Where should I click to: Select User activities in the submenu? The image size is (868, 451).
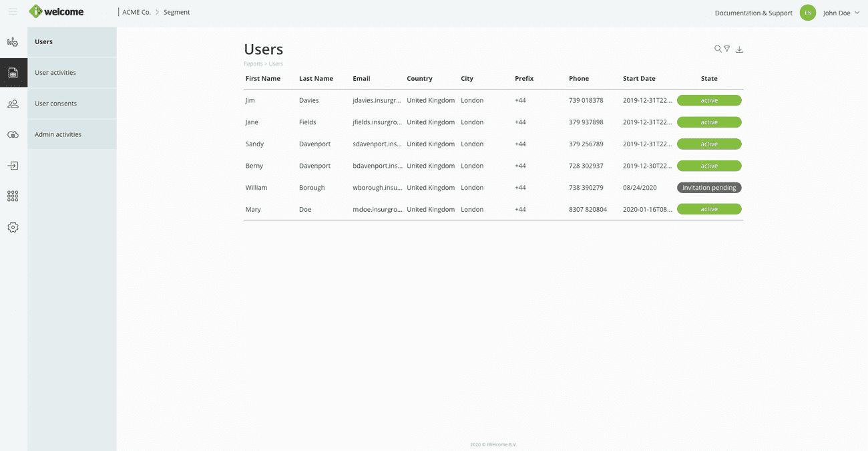coord(55,73)
